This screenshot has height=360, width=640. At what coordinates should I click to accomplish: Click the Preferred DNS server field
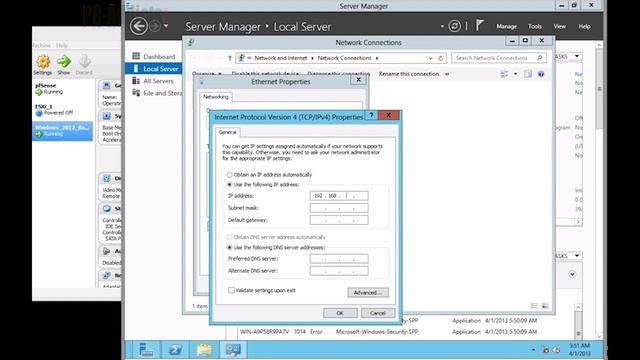[339, 259]
